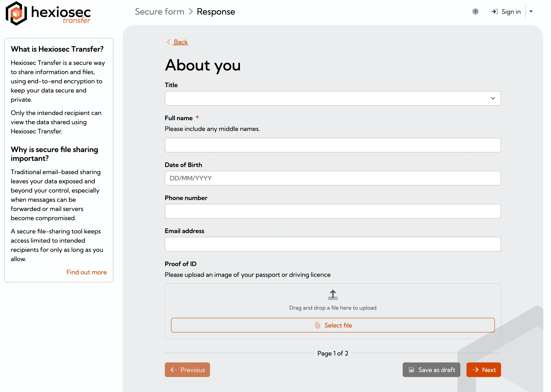Click the Select file button
This screenshot has height=392, width=551.
click(333, 325)
